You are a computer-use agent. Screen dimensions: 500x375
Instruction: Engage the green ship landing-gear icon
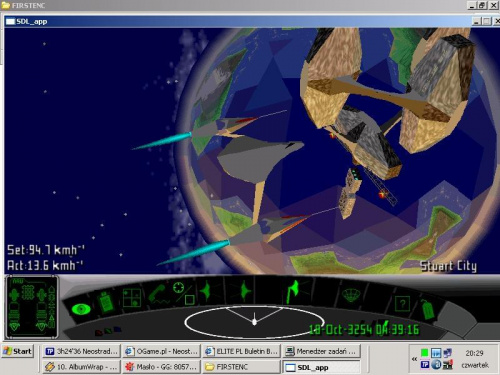(293, 291)
